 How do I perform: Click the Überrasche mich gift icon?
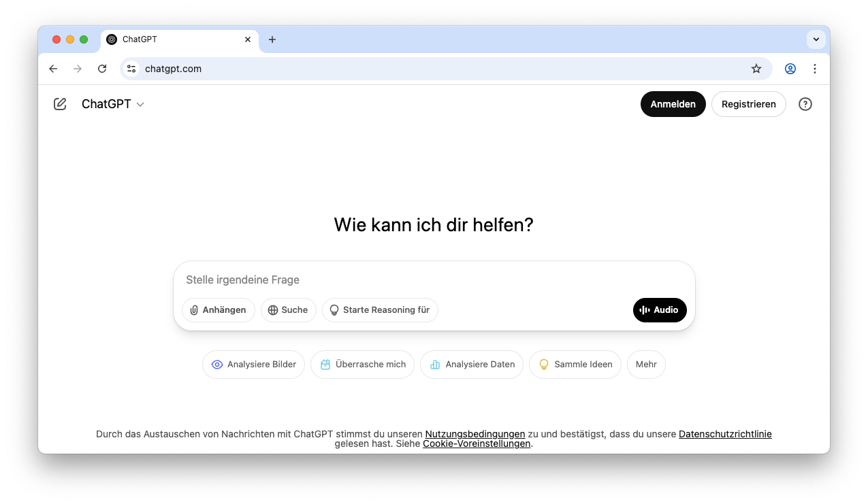point(325,365)
